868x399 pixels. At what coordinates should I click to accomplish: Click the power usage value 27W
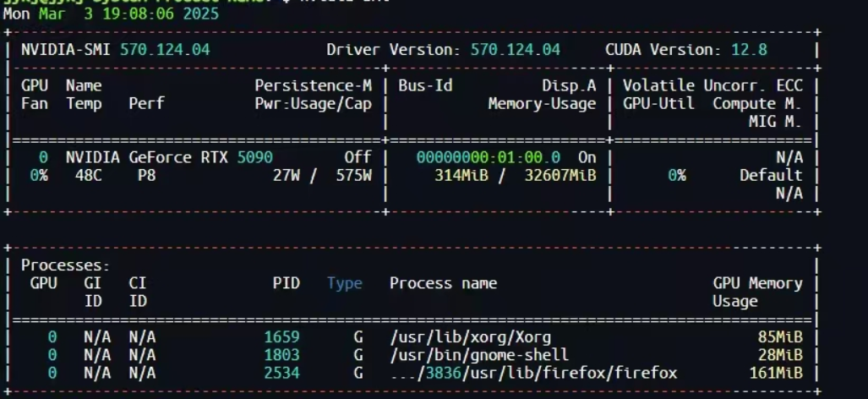point(287,176)
